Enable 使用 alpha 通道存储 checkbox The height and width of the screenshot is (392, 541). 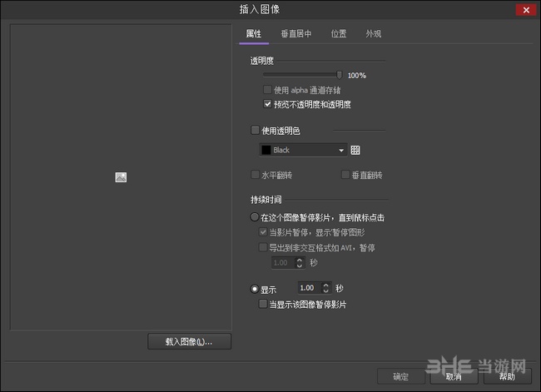click(267, 90)
